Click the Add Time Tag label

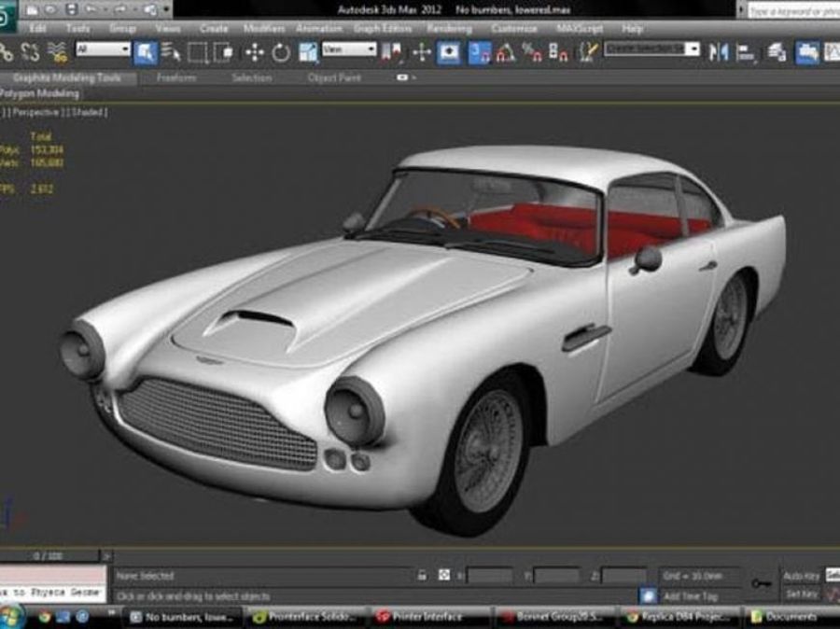(x=690, y=595)
